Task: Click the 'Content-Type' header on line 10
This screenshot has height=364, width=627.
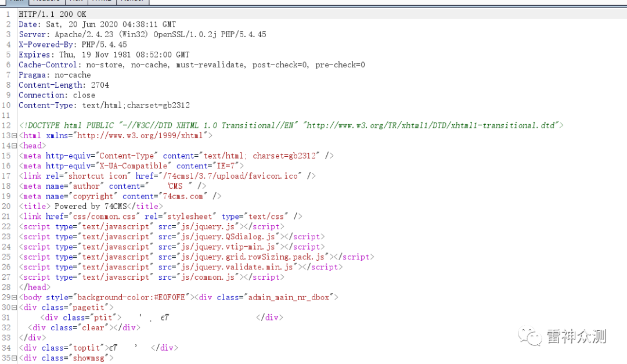Action: point(46,105)
